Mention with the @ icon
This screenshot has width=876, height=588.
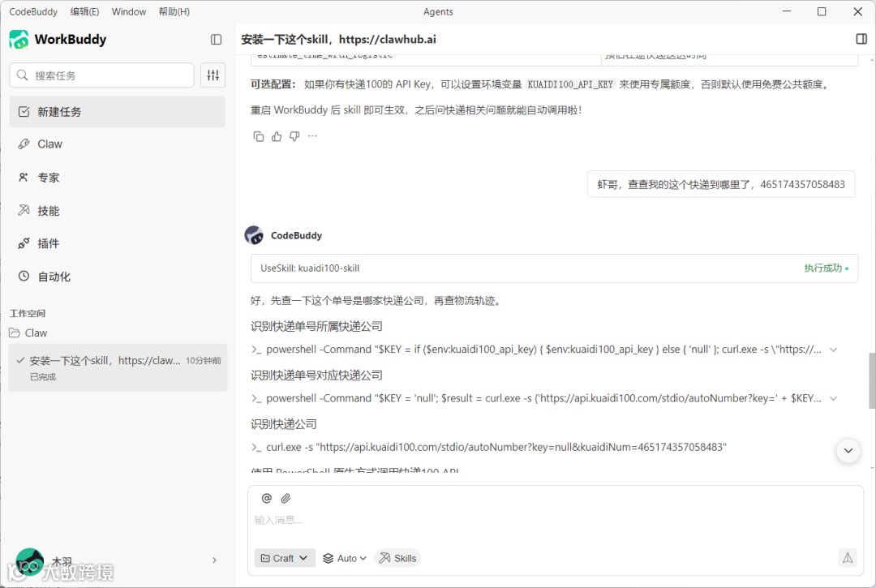coord(267,498)
